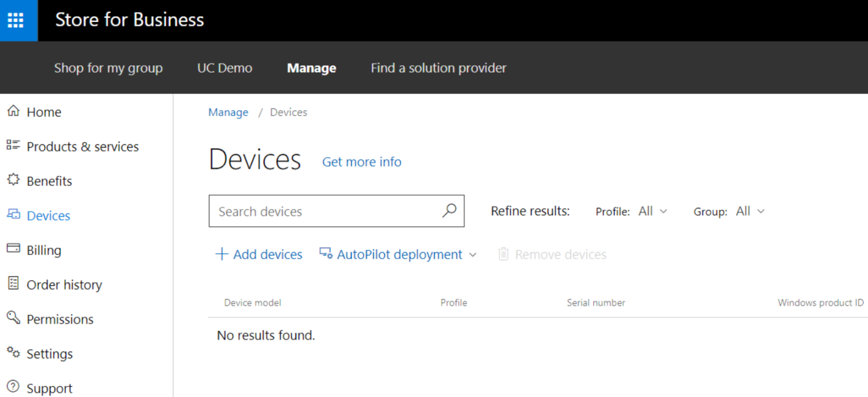Click the Support question mark icon
868x397 pixels.
click(13, 387)
